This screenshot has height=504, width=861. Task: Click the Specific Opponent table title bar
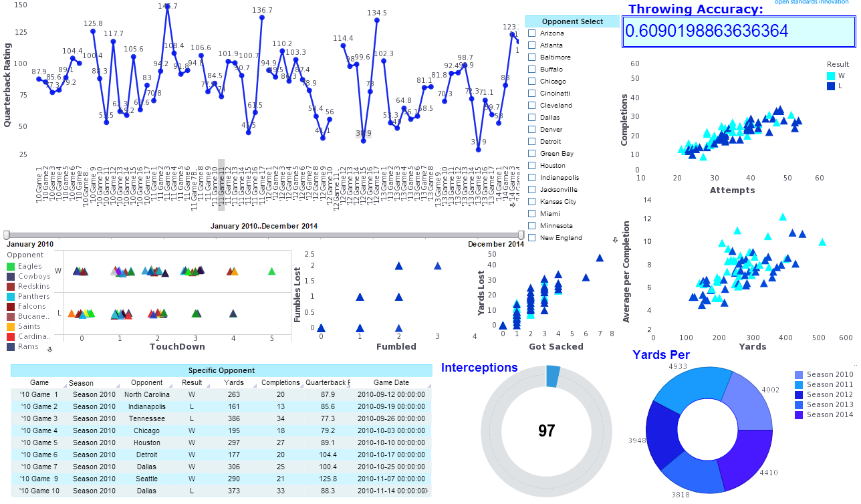(x=221, y=370)
